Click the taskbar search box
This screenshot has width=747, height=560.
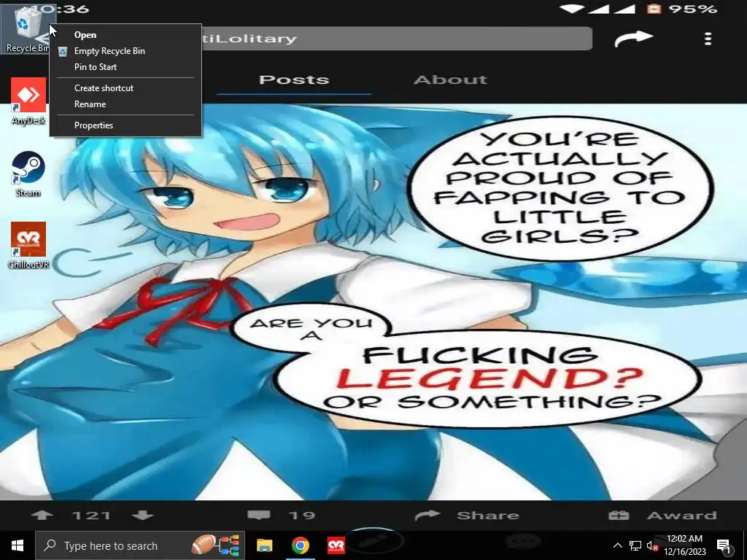(x=139, y=545)
